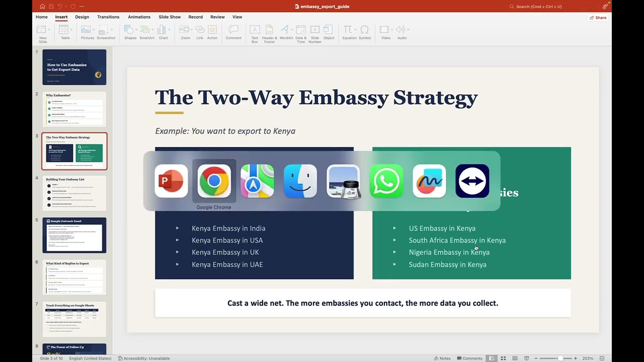Expand the Pictures dropdown arrow
The width and height of the screenshot is (644, 362).
(x=94, y=30)
